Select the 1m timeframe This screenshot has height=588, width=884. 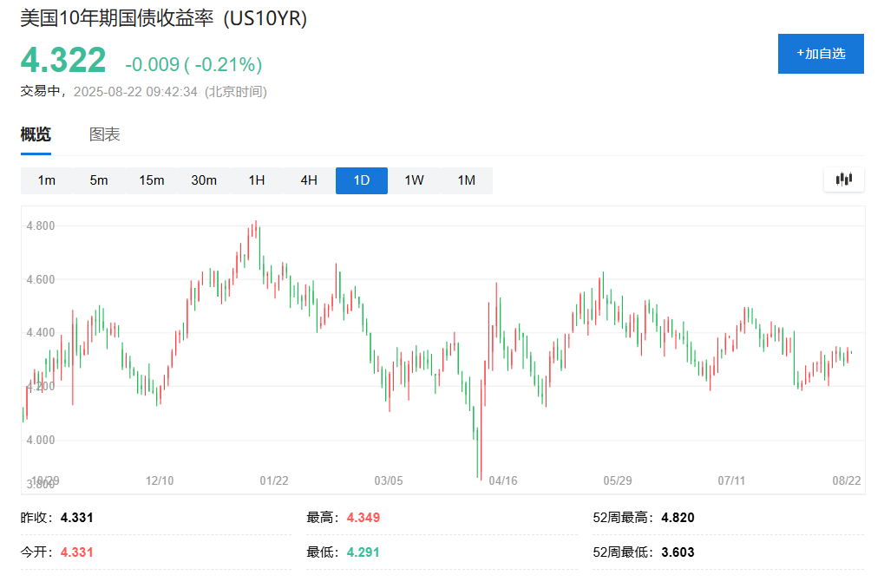[46, 180]
